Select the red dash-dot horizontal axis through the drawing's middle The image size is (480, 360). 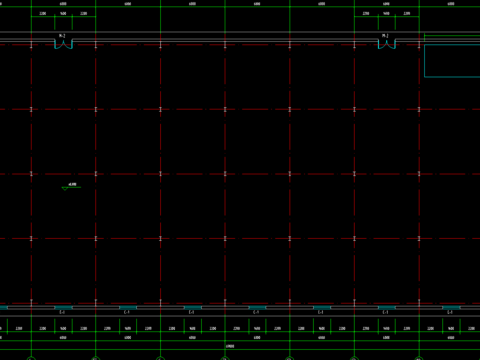240,174
